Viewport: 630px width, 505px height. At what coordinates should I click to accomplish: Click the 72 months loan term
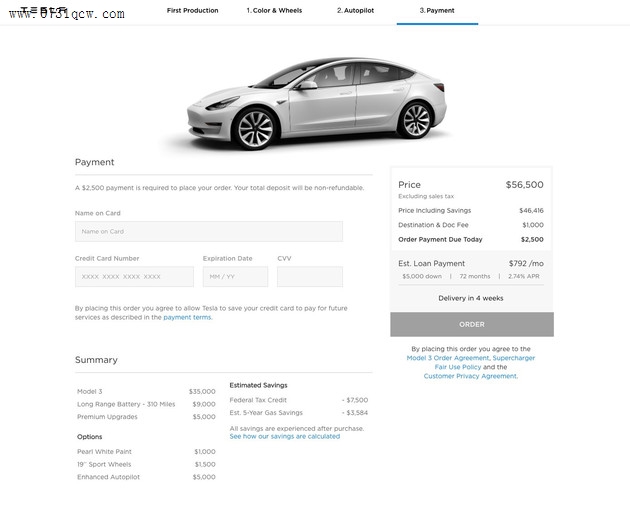(x=475, y=276)
